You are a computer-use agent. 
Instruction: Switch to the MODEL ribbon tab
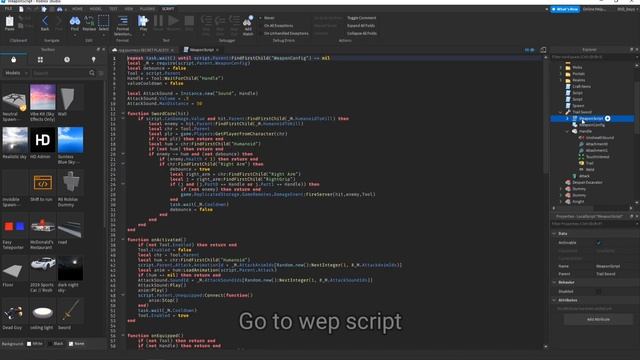click(x=96, y=9)
